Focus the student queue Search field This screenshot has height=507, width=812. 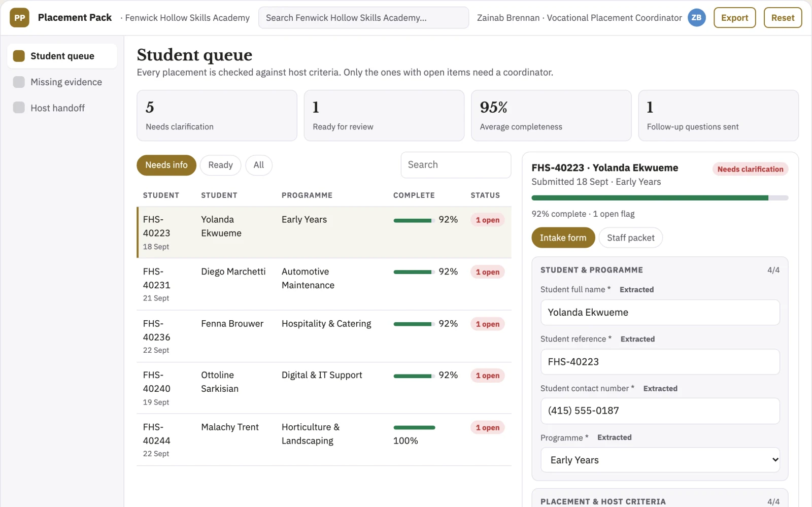[x=456, y=165]
